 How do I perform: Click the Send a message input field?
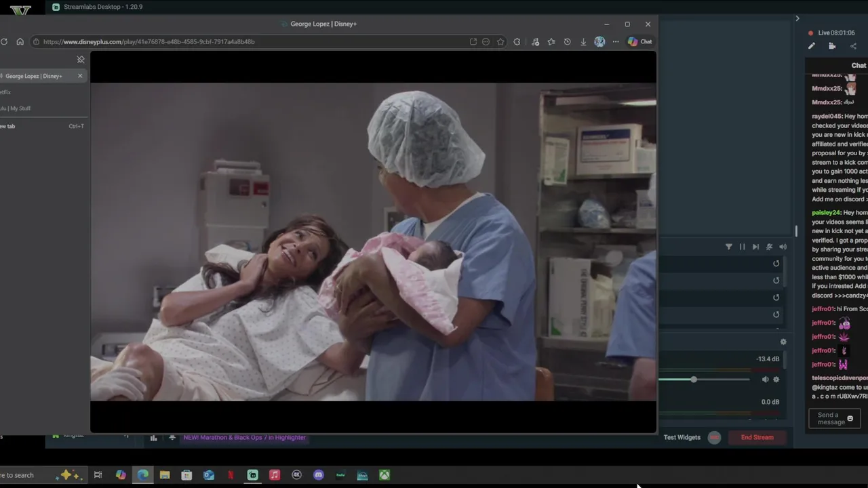coord(834,419)
